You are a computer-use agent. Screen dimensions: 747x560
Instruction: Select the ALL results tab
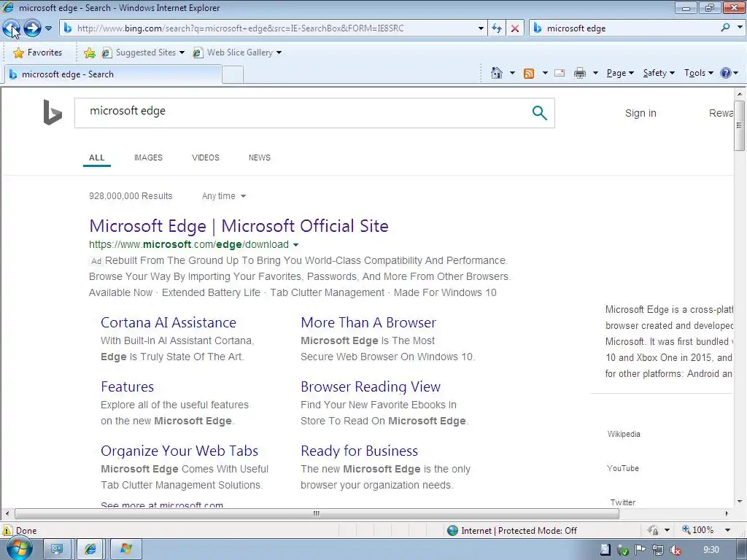[97, 157]
